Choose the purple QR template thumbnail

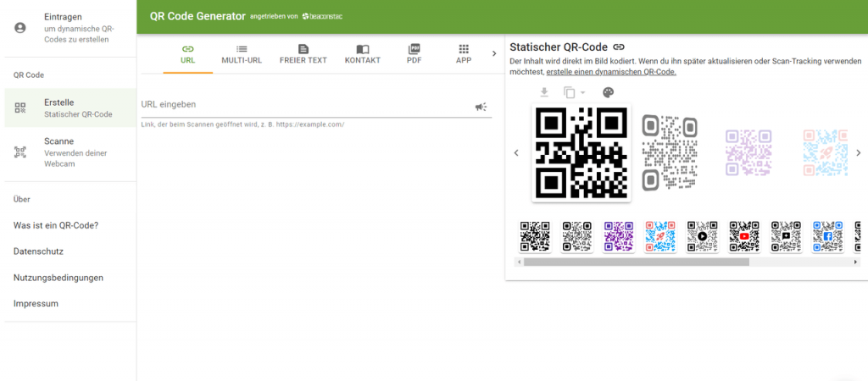(618, 237)
